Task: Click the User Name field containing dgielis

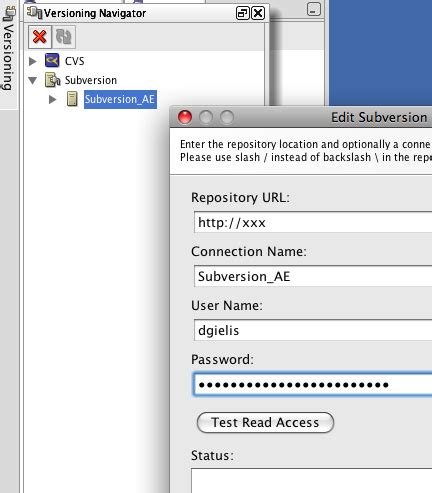Action: pos(313,330)
